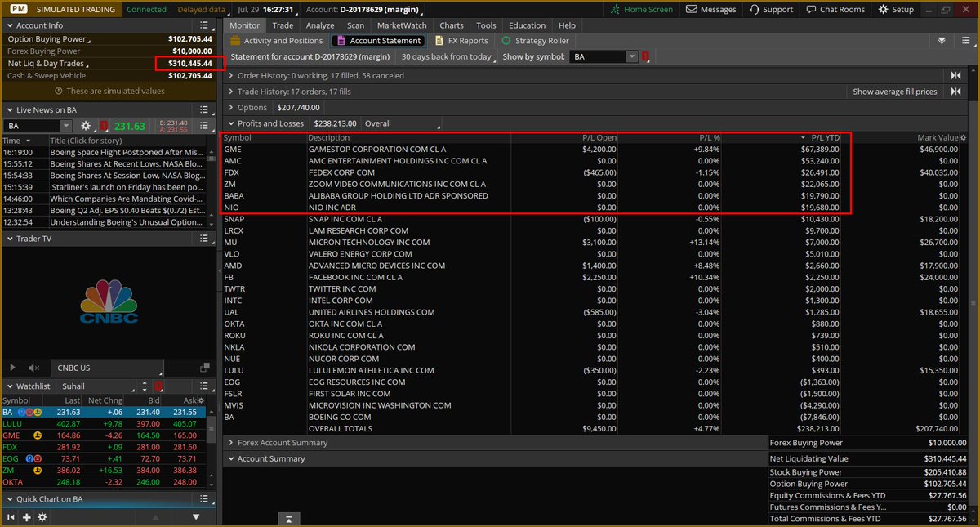
Task: Click the Live News gear settings icon
Action: (86, 126)
